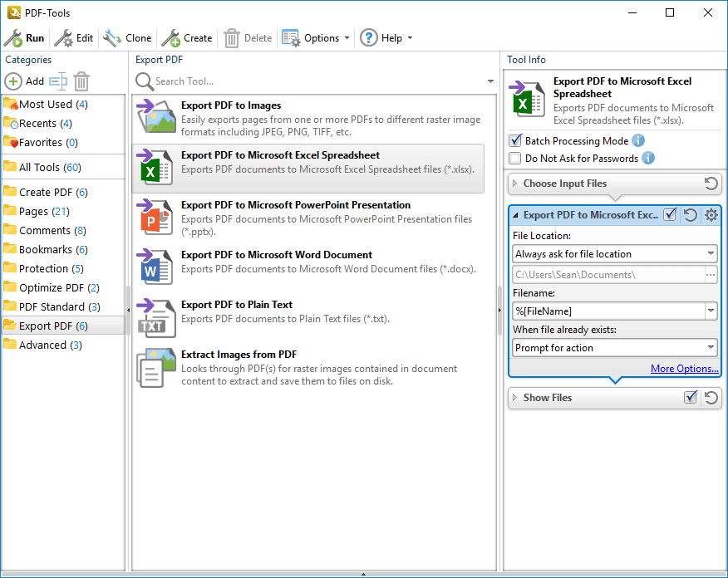Select the Export to PowerPoint icon
The image size is (728, 578).
tap(156, 217)
